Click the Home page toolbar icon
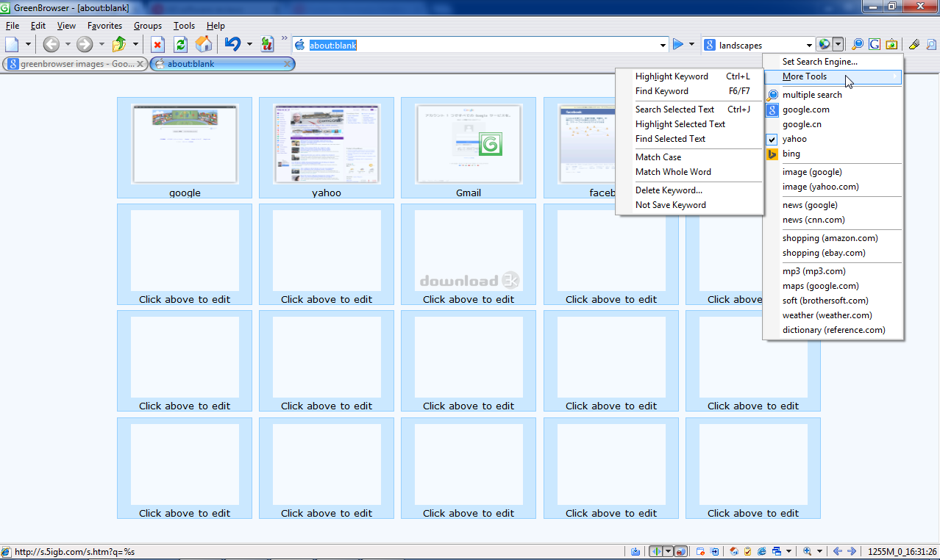The image size is (940, 560). click(x=204, y=45)
